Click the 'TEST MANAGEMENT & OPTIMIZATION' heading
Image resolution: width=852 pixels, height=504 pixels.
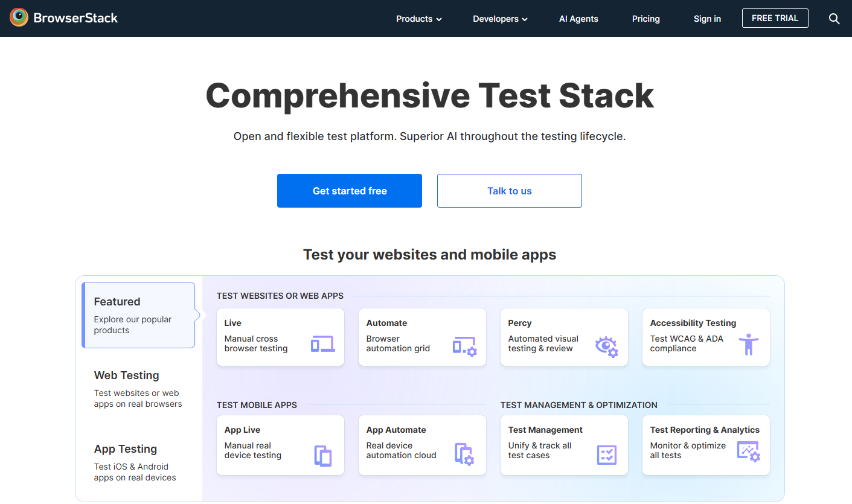(x=579, y=405)
